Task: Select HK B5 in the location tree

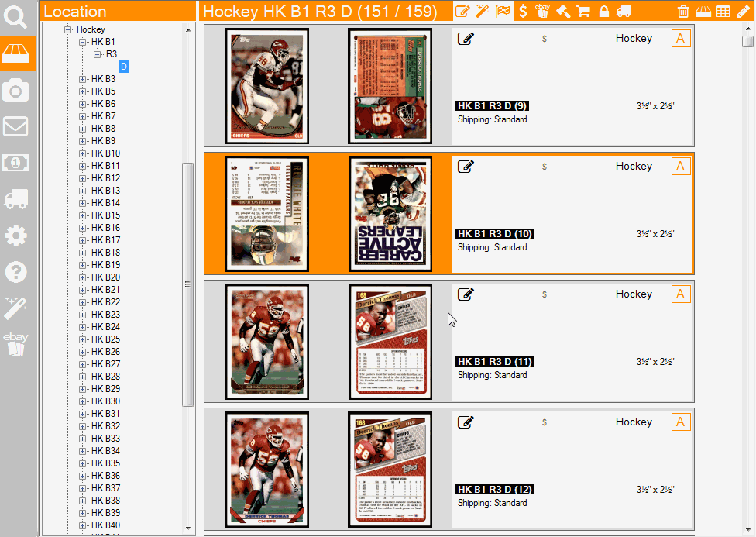Action: pos(103,91)
